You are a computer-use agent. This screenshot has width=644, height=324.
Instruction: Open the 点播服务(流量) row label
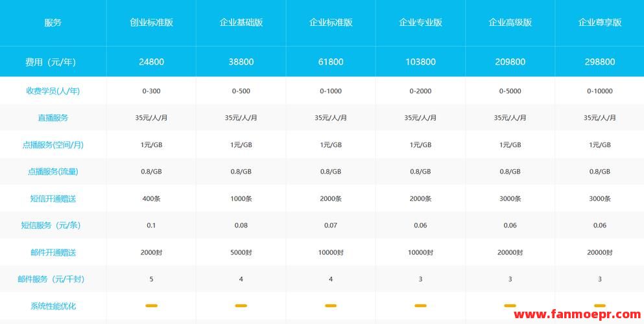[53, 172]
